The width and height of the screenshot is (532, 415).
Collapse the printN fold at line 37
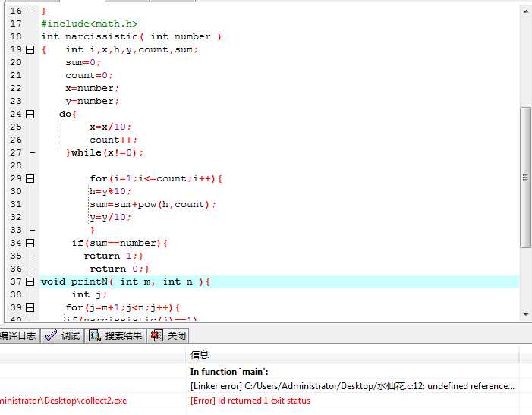(x=30, y=281)
